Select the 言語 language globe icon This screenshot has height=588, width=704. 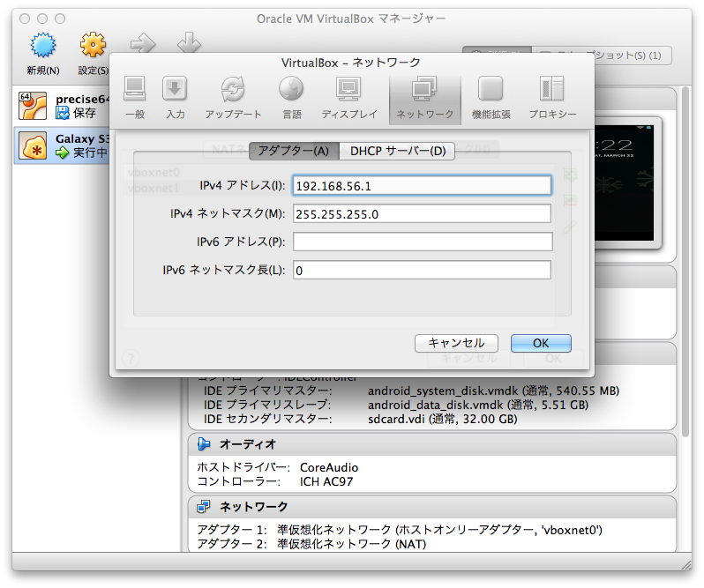click(291, 89)
